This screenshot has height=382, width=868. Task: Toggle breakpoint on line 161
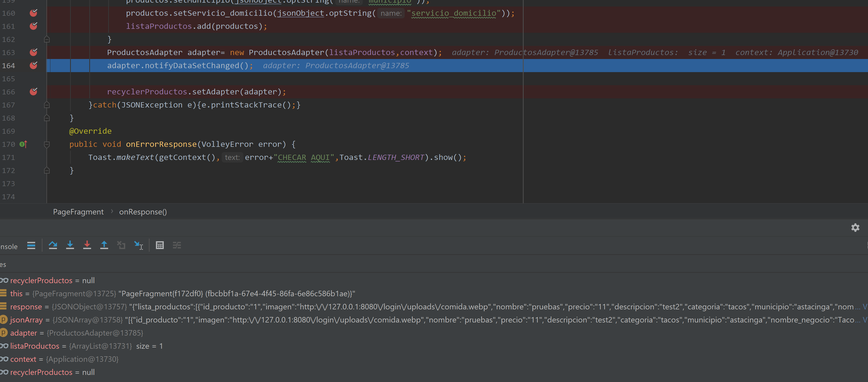(33, 26)
